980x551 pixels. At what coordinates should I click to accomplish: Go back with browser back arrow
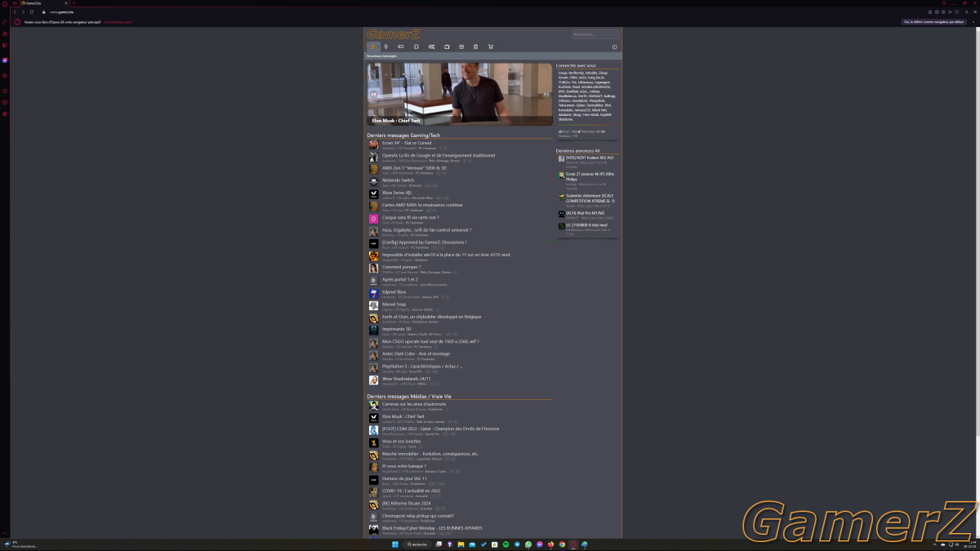[15, 12]
